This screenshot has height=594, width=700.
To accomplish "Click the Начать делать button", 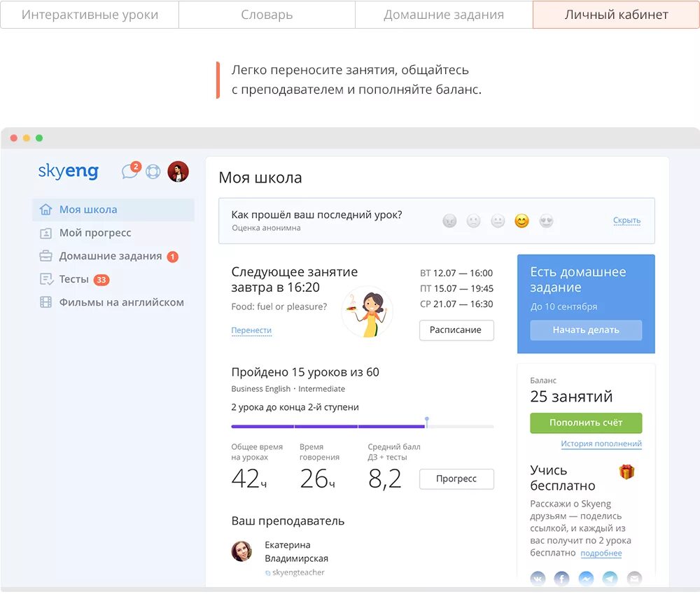I will [x=586, y=330].
